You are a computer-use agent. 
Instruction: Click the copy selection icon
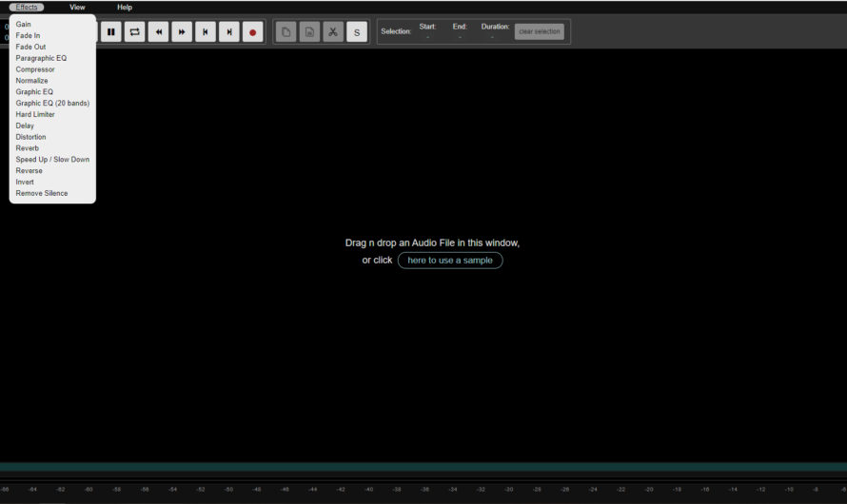(x=286, y=32)
